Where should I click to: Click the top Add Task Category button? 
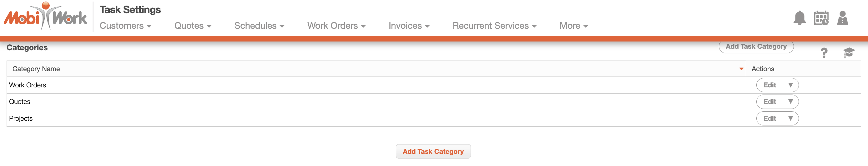coord(756,47)
